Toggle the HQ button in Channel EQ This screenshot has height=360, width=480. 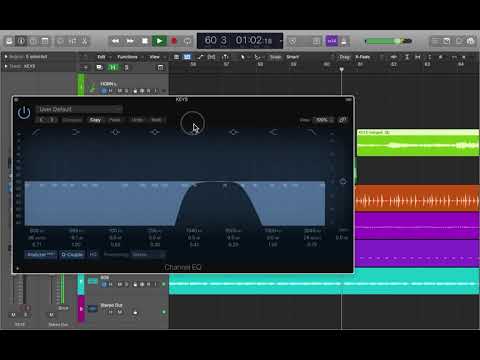[x=93, y=255]
